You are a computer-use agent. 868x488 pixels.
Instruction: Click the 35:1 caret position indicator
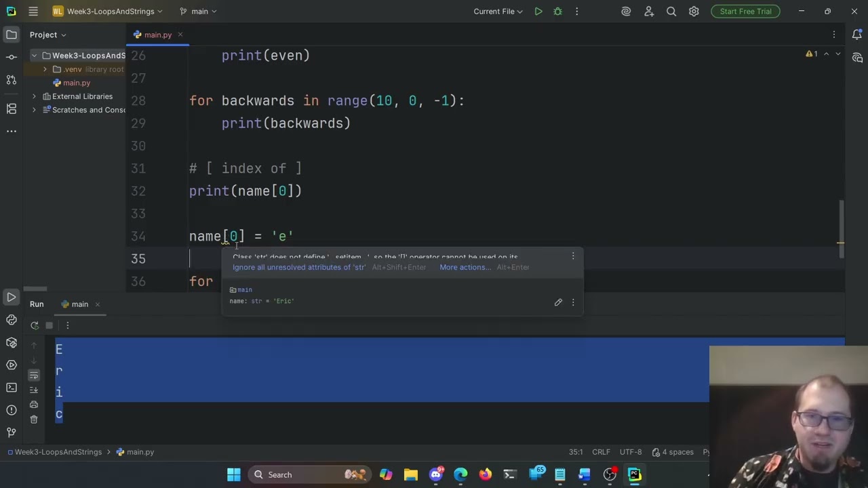tap(576, 452)
